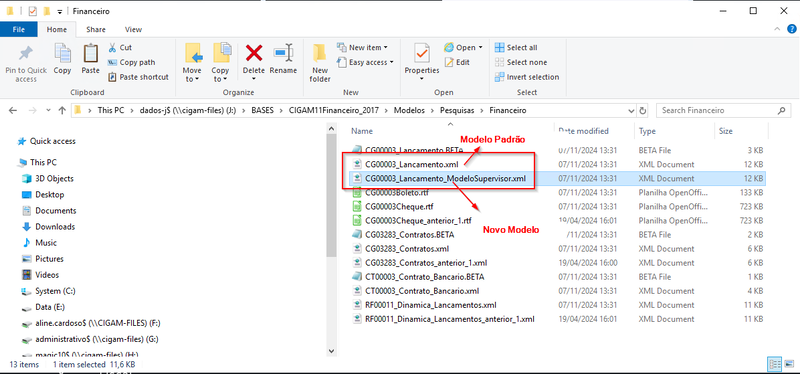Select Data (E:) drive
800x374 pixels.
click(43, 307)
